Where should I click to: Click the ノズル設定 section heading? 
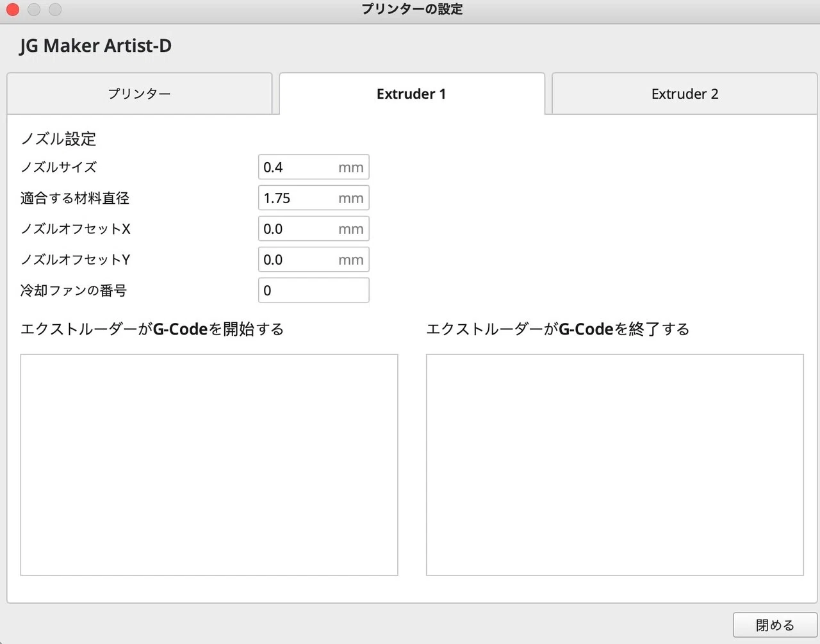[58, 138]
